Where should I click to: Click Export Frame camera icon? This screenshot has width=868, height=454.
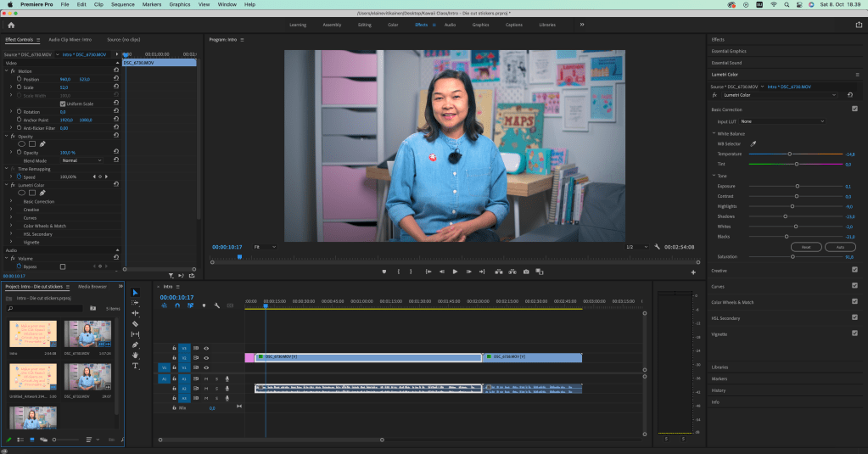pos(526,272)
